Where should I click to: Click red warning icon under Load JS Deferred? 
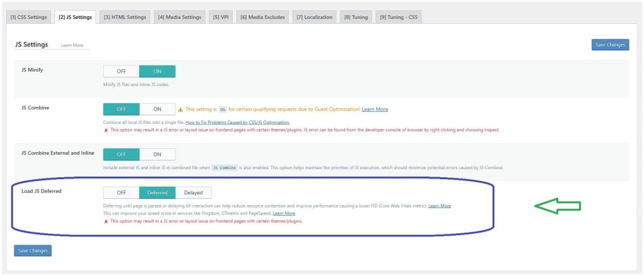106,221
